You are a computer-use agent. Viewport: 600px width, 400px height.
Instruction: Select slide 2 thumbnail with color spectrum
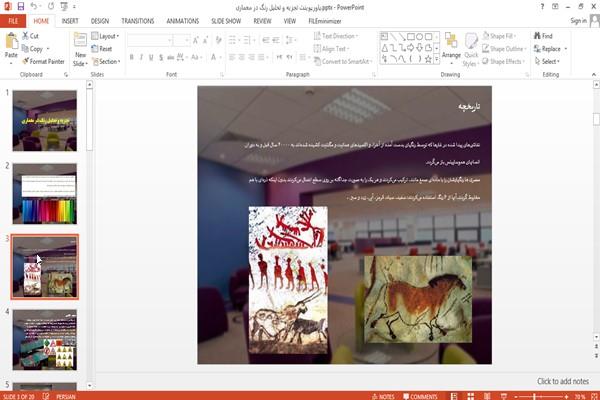(45, 194)
